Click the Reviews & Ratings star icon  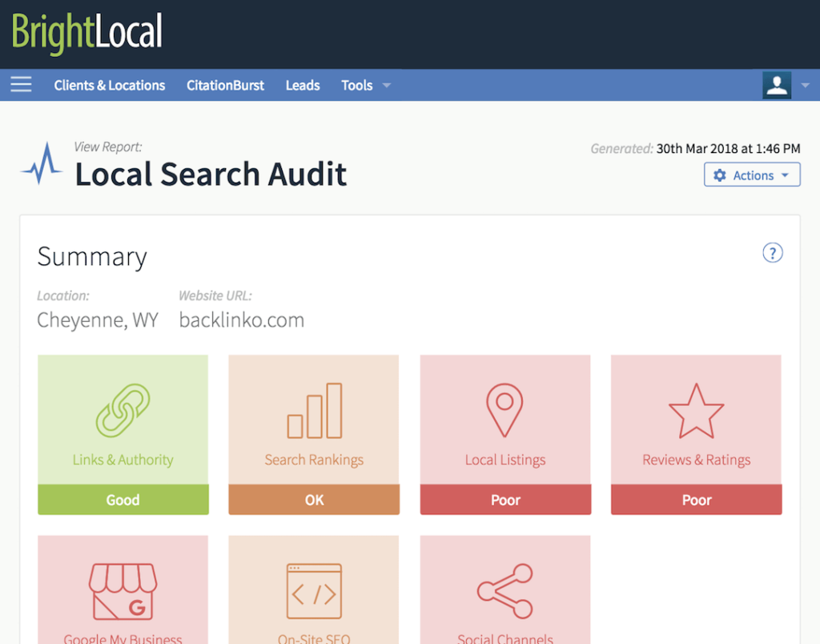tap(696, 411)
